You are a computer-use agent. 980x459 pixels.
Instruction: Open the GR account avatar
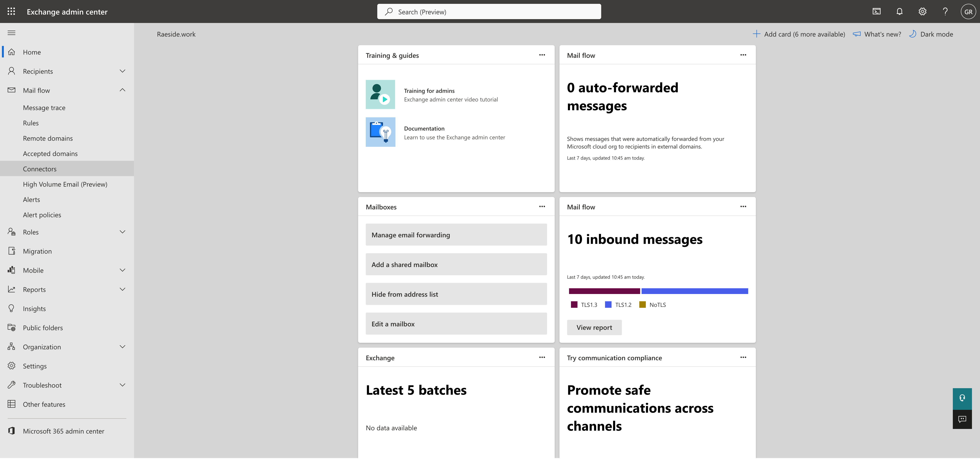coord(968,11)
